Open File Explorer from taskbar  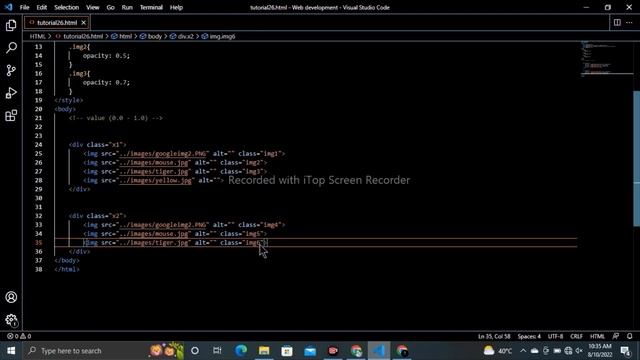coord(264,351)
